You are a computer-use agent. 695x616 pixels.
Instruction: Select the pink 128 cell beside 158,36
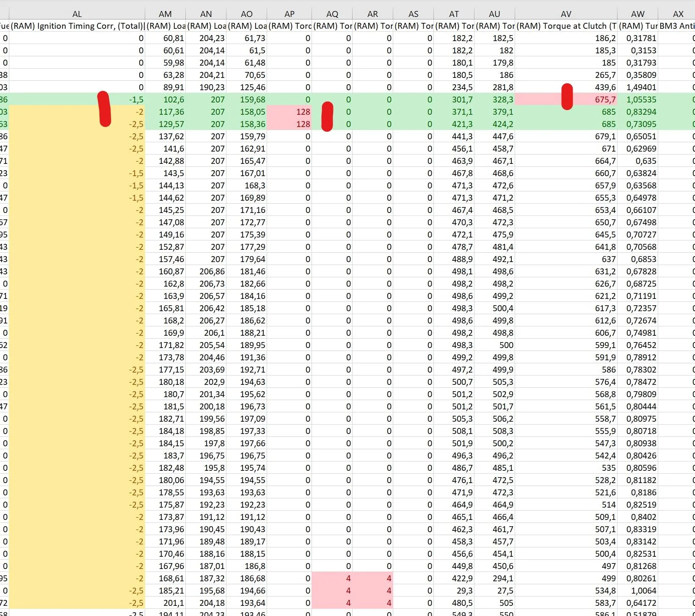(x=289, y=124)
